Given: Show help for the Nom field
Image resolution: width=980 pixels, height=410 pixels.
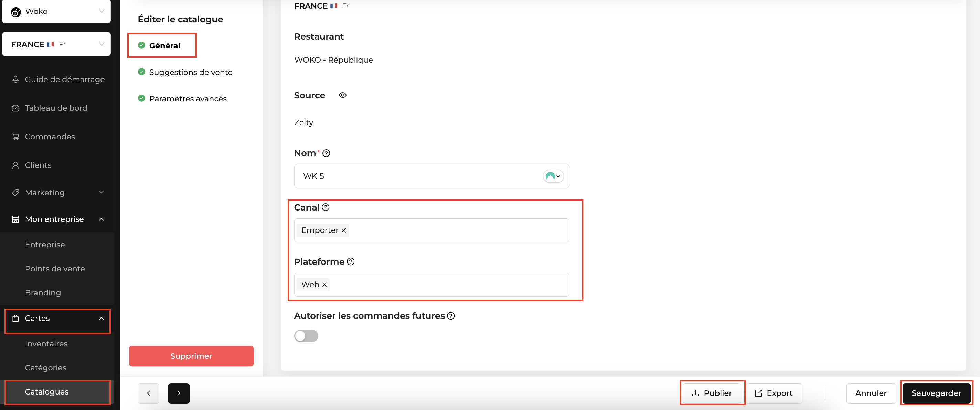Looking at the screenshot, I should pyautogui.click(x=327, y=153).
